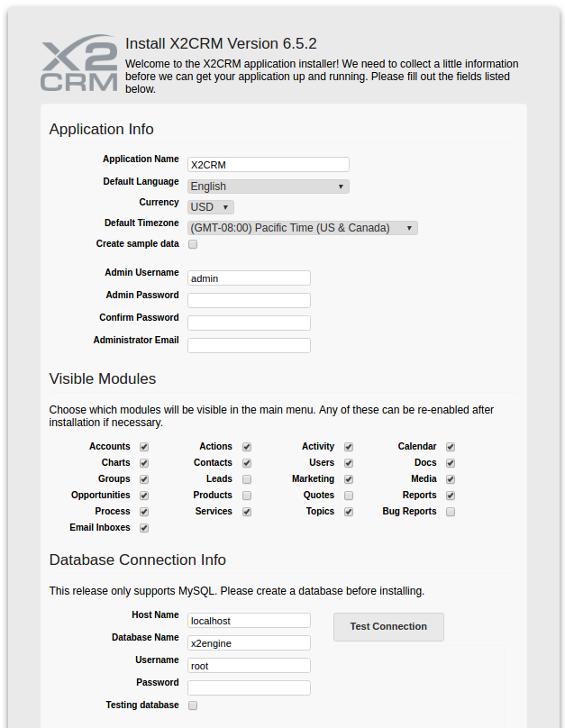Viewport: 565px width, 728px height.
Task: Enable the Leads module checkbox
Action: (x=247, y=479)
